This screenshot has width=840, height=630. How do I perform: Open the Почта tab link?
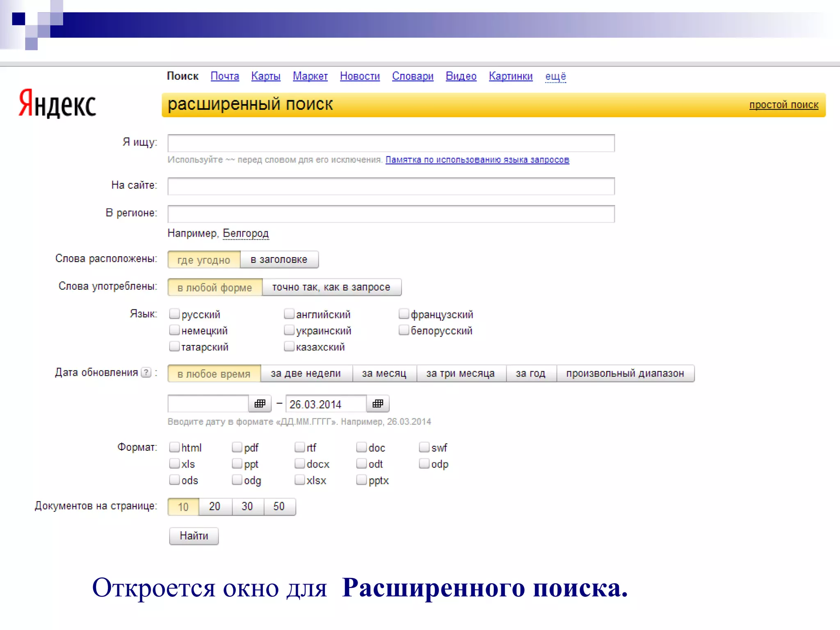pyautogui.click(x=225, y=76)
